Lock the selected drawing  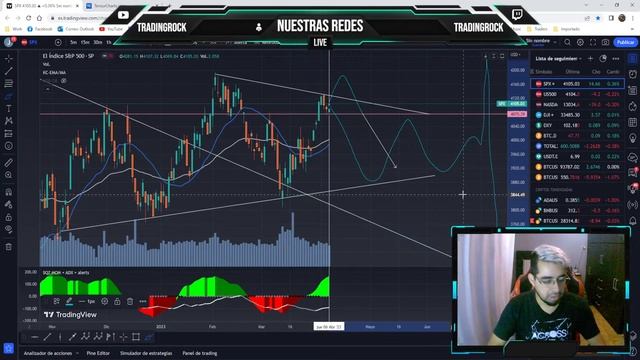coord(117,301)
